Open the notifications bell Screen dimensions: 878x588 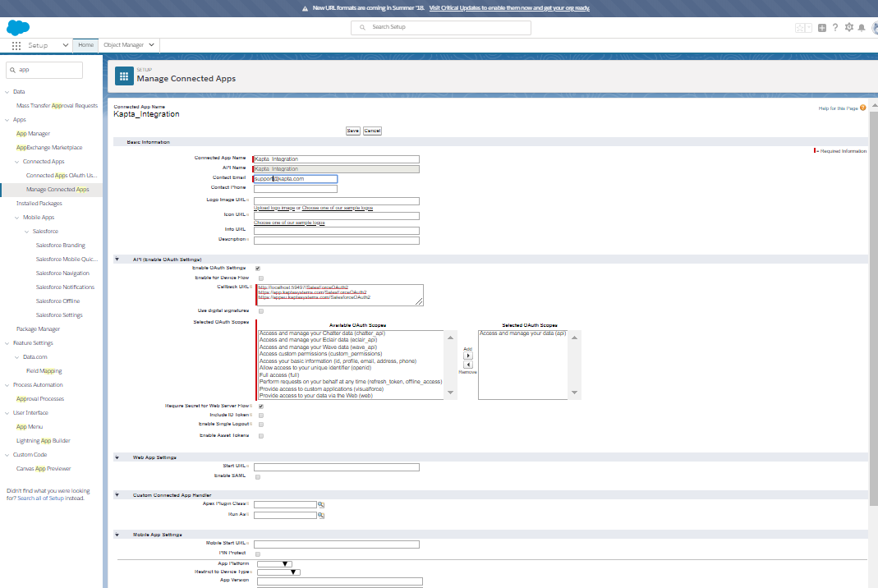tap(862, 27)
